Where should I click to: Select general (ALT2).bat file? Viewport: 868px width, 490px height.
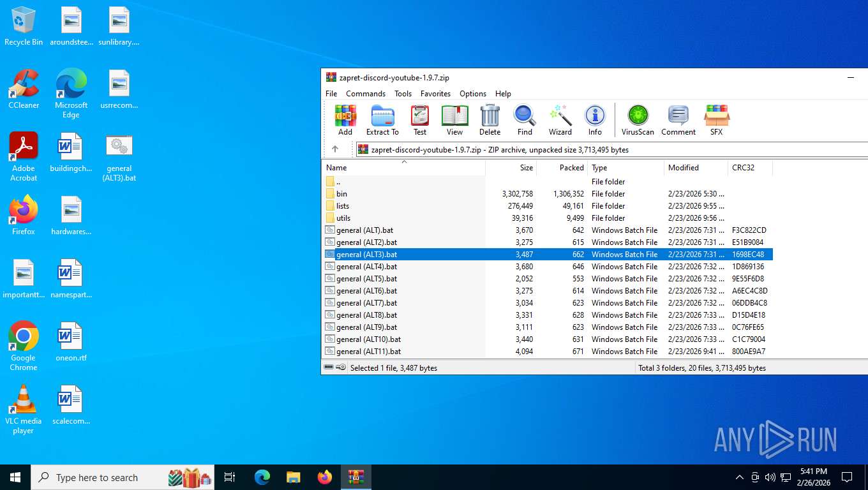(x=547, y=242)
